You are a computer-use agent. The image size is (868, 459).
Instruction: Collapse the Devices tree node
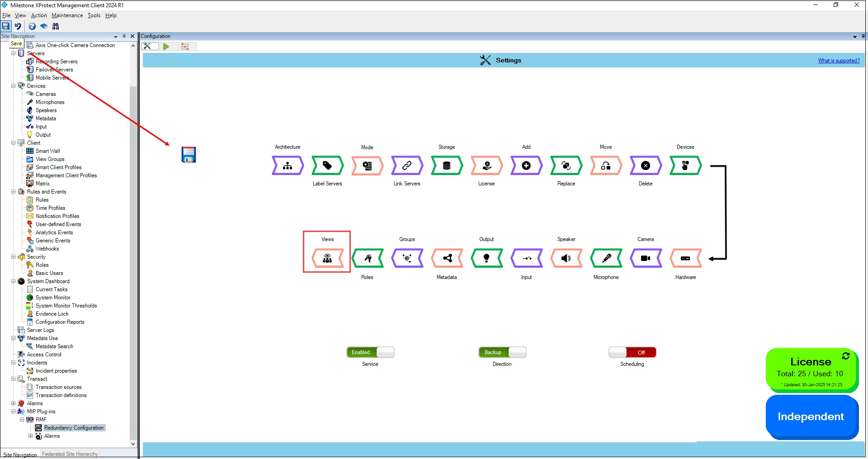14,86
